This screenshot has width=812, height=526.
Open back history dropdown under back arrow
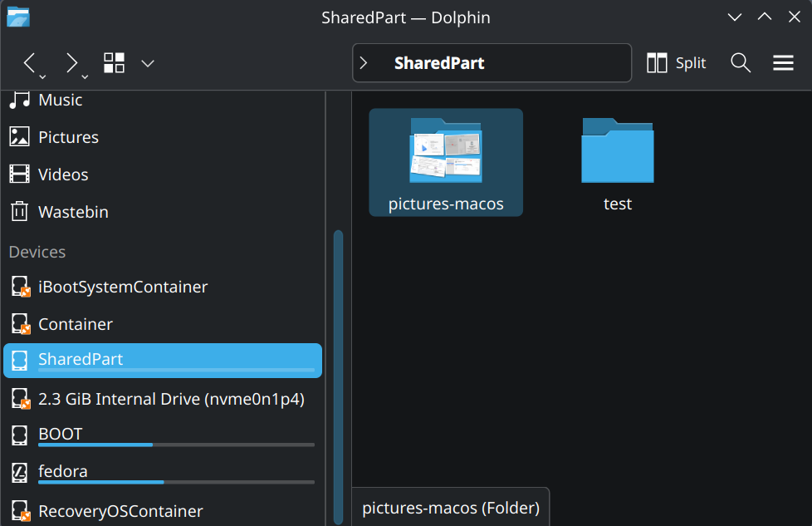pyautogui.click(x=43, y=77)
